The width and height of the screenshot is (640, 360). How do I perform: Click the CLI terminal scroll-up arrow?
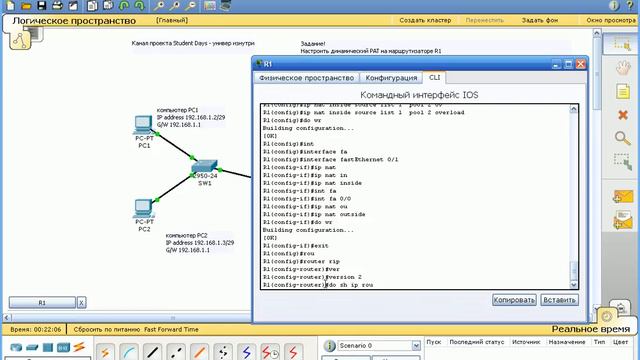point(573,109)
